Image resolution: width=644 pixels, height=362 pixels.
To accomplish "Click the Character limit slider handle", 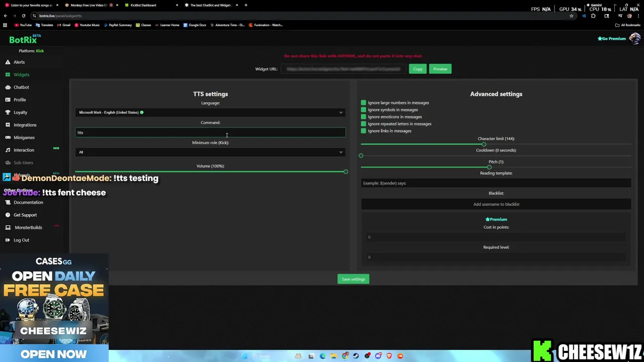I will [484, 144].
